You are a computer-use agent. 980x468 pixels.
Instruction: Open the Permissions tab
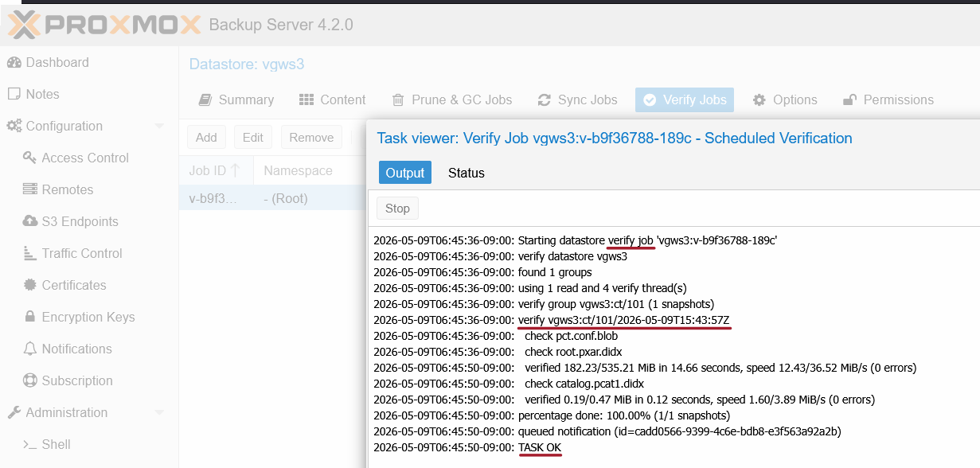tap(888, 99)
